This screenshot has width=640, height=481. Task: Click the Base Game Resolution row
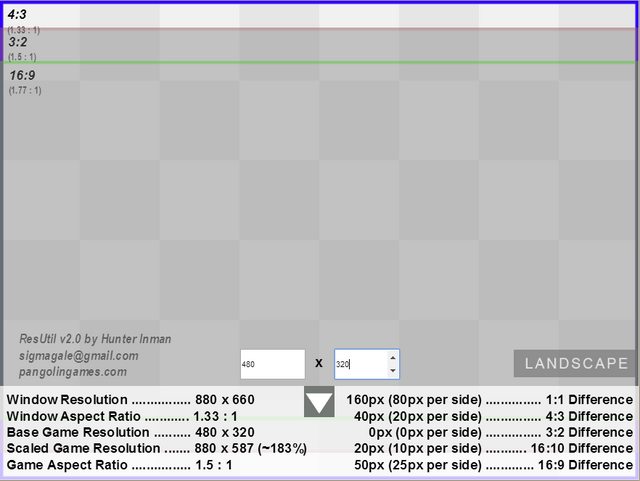click(x=130, y=432)
